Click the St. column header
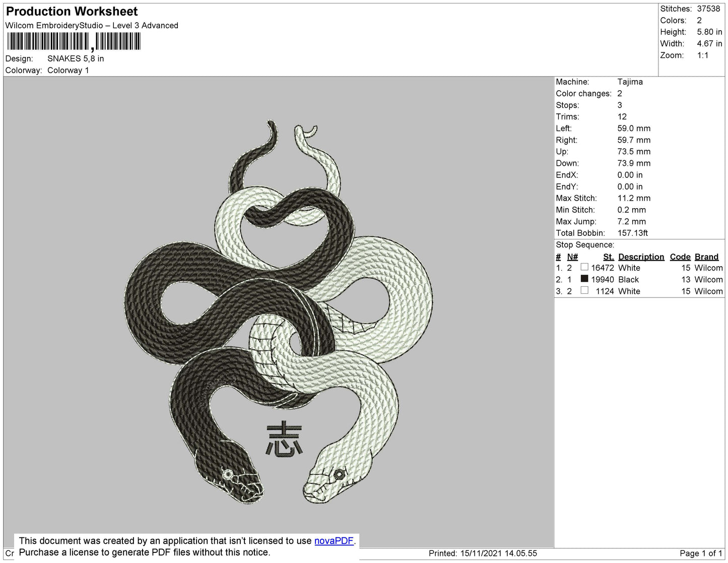 click(608, 257)
